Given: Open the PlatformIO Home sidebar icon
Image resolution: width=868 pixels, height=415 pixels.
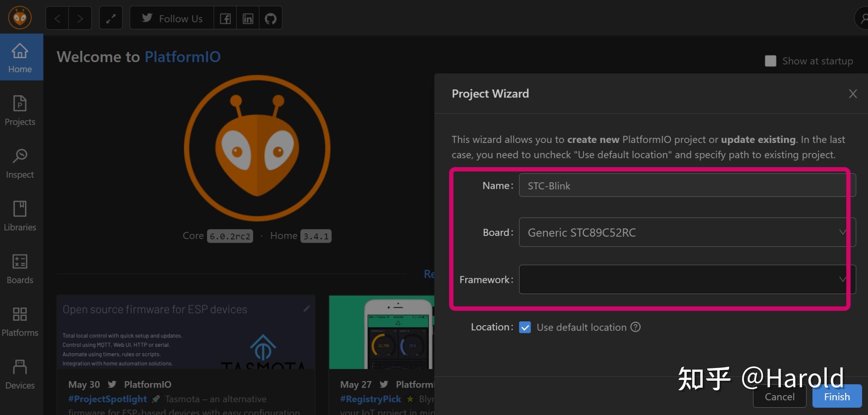Looking at the screenshot, I should [x=20, y=57].
